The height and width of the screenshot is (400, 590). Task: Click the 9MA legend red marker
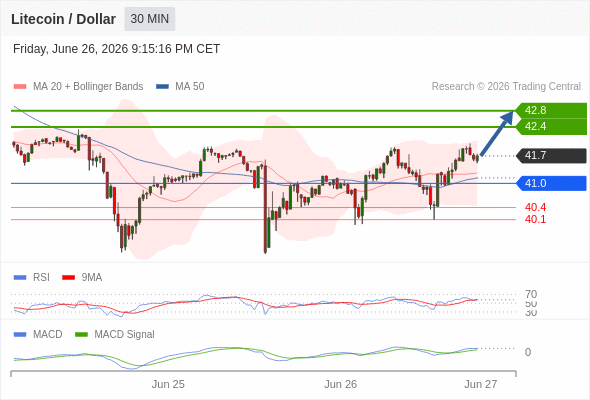click(x=68, y=278)
